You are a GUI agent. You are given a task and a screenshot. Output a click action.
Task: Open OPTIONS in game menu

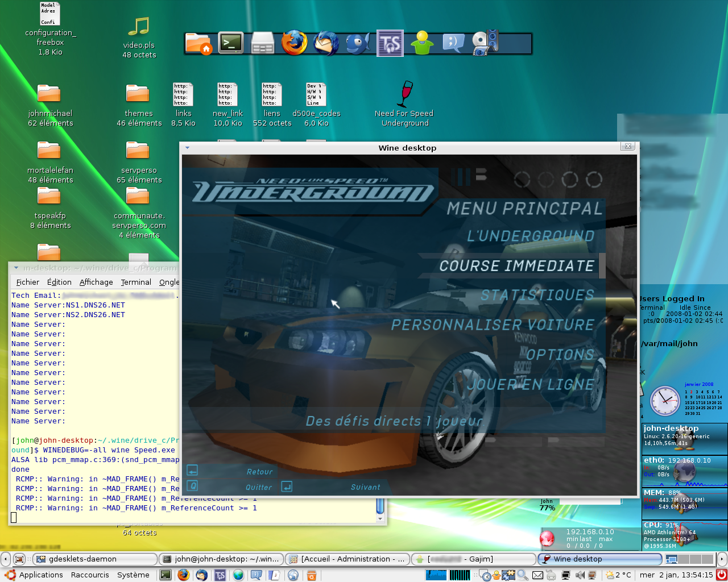(560, 354)
